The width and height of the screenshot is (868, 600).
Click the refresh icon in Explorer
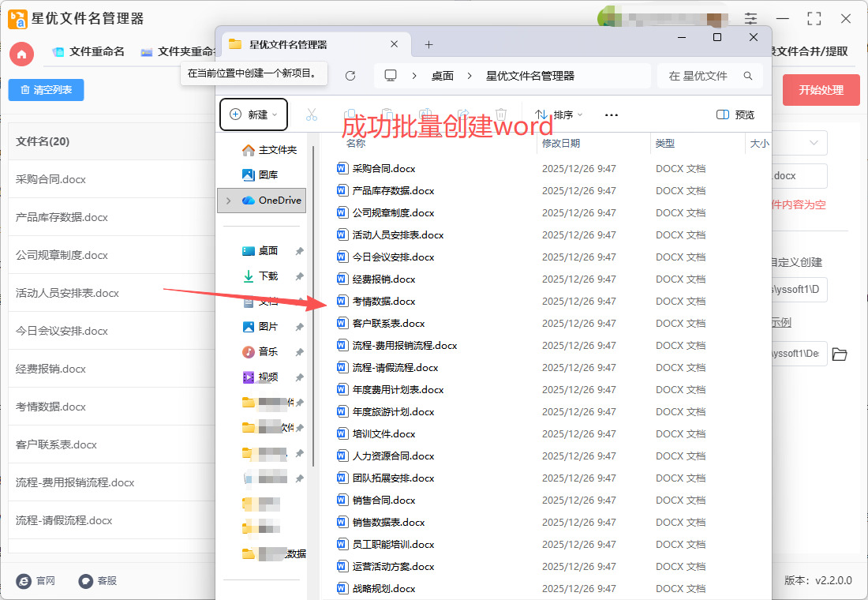[x=350, y=76]
